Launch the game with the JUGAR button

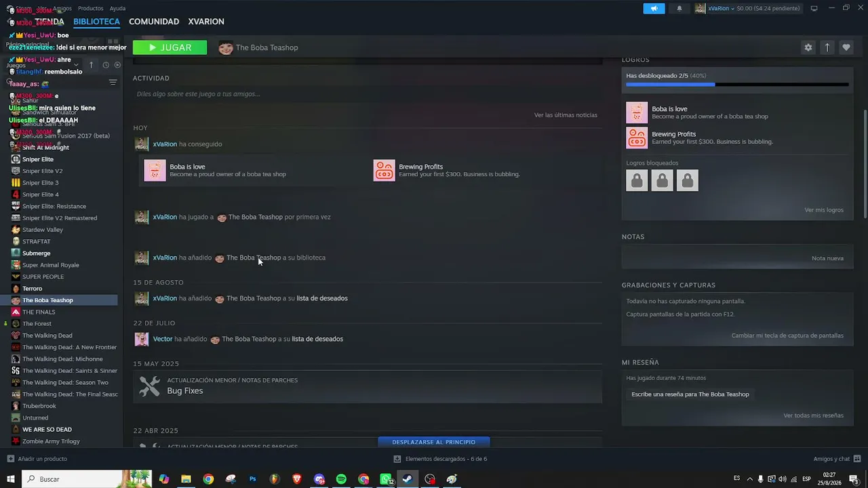[170, 47]
